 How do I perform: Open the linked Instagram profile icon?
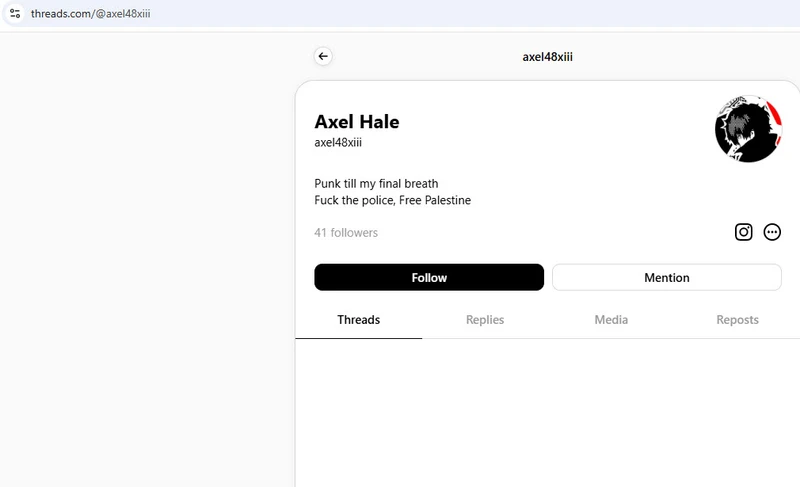click(743, 232)
